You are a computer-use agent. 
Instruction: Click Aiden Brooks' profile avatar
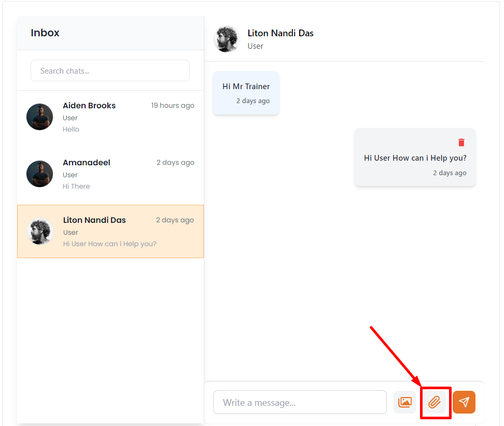(x=40, y=117)
